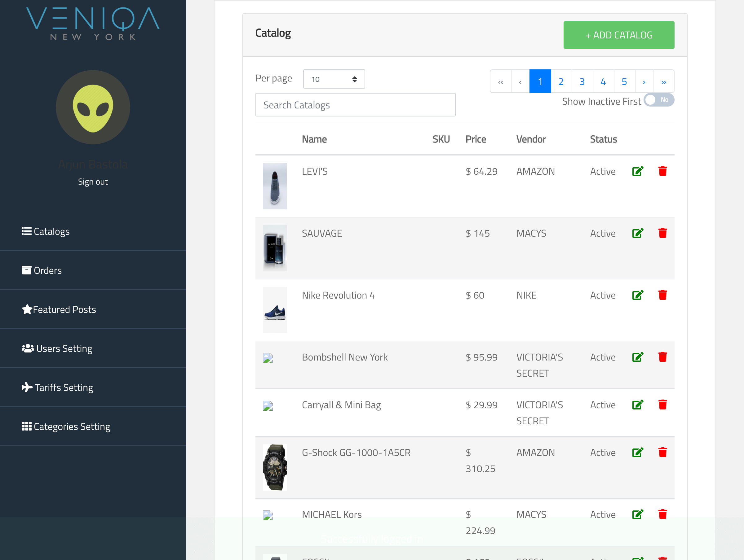Click the SKU column header

[x=441, y=139]
